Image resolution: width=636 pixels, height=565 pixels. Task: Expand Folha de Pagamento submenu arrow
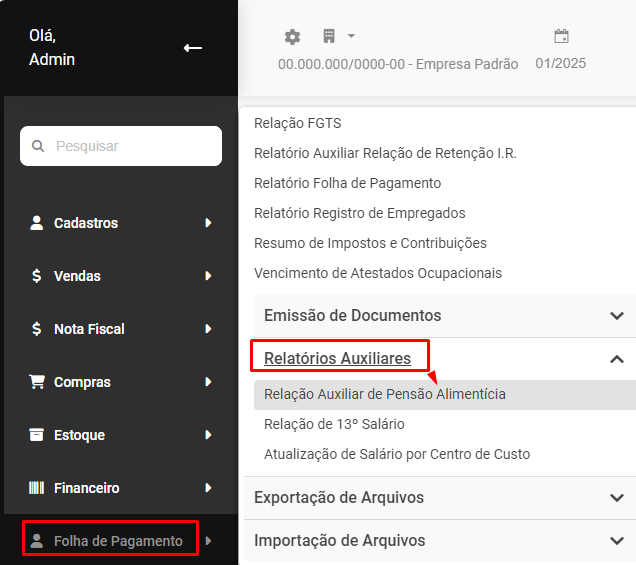point(208,541)
